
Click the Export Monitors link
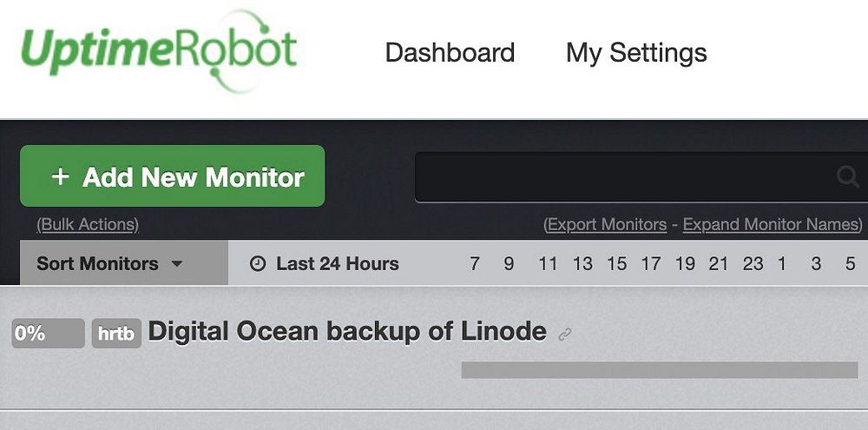coord(607,225)
